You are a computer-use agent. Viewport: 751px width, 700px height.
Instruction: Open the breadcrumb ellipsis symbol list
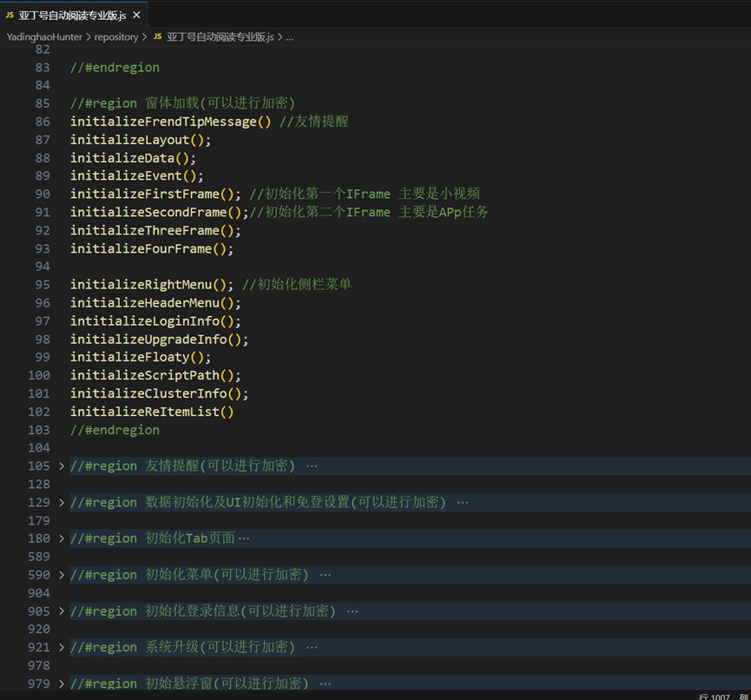[x=290, y=36]
